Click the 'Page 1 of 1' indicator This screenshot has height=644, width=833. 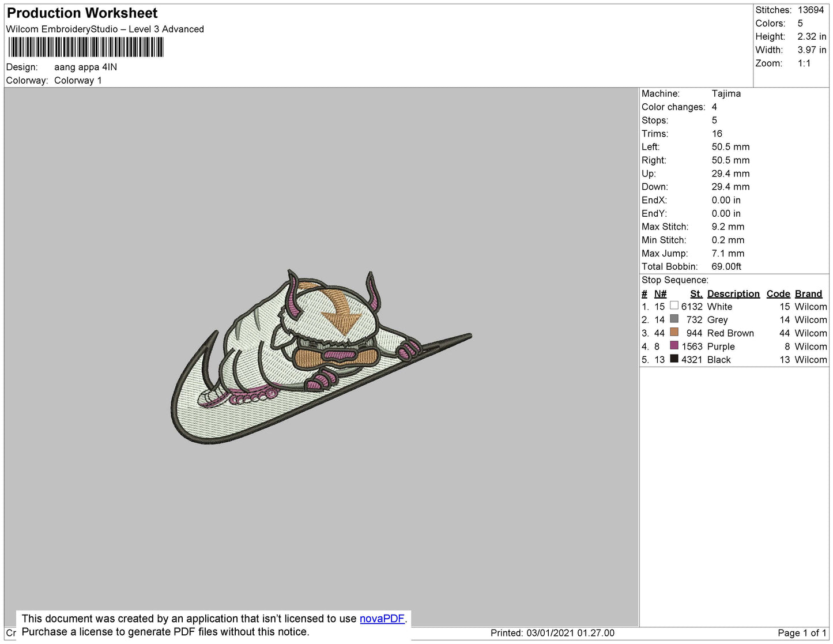pos(801,632)
